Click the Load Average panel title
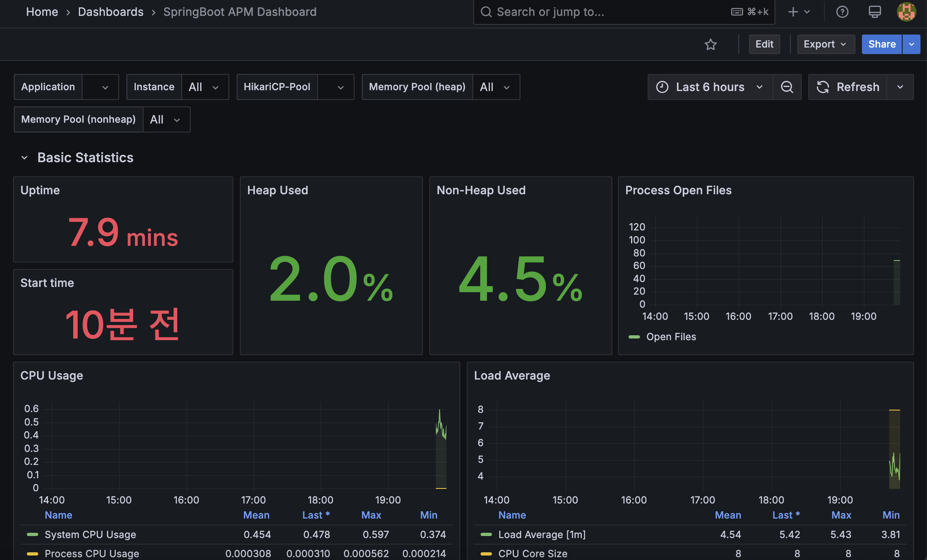 coord(512,376)
